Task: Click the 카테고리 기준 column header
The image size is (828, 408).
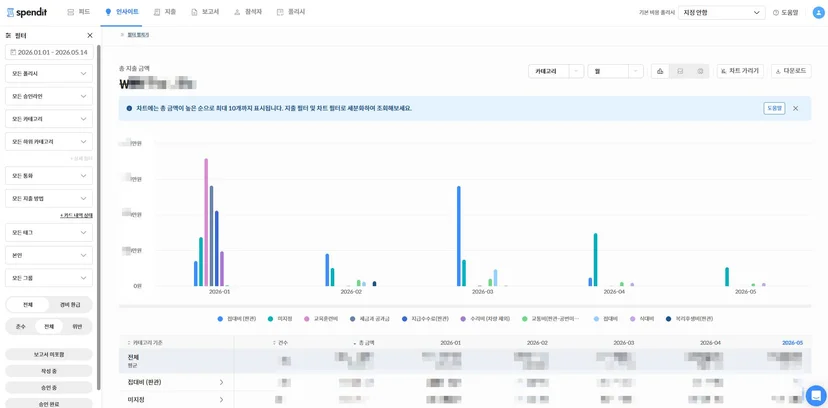Action: pyautogui.click(x=145, y=343)
